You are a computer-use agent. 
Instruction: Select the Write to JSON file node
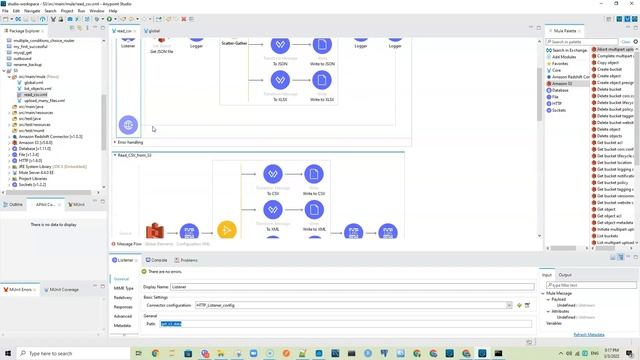322,44
